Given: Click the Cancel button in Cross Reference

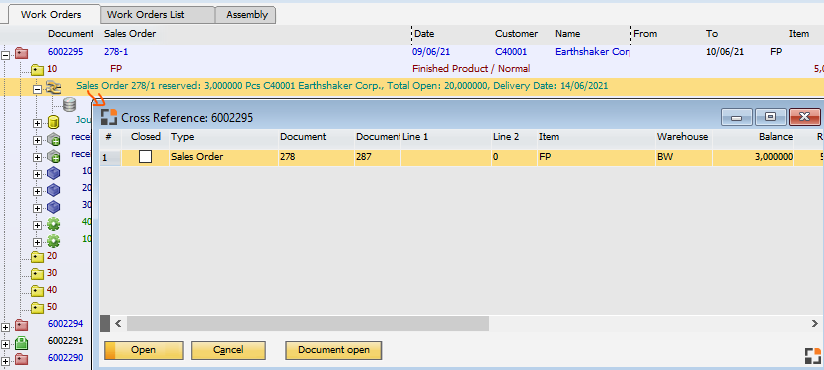Looking at the screenshot, I should coord(228,350).
